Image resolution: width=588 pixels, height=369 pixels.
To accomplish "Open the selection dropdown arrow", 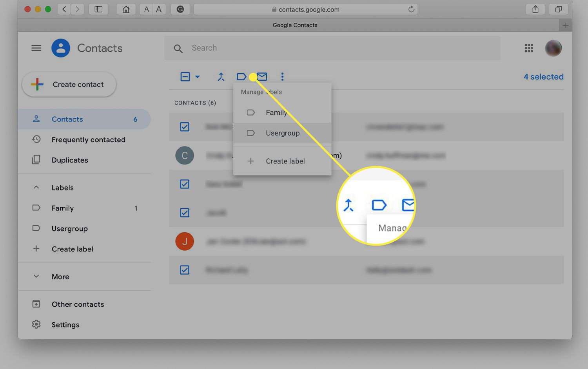I will click(x=198, y=77).
